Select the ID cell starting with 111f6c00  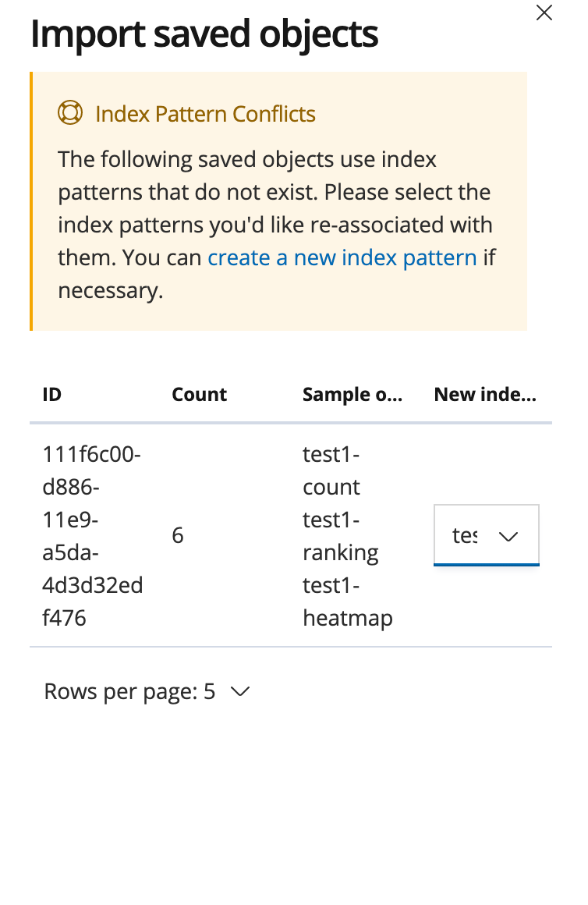92,536
